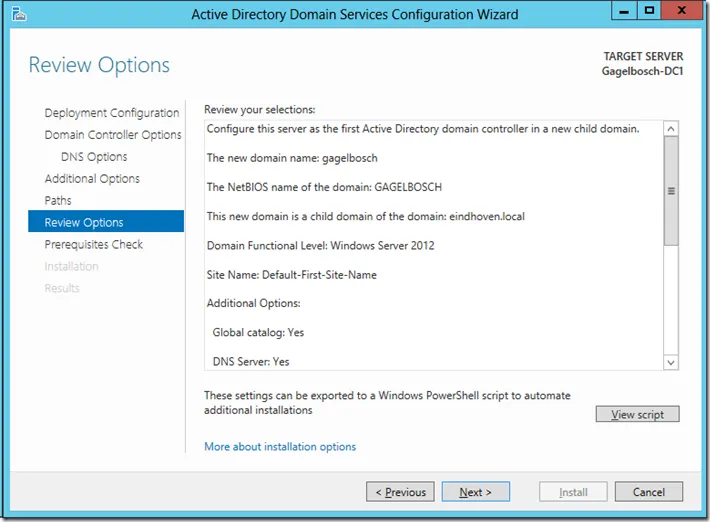Maximize the Configuration Wizard window
This screenshot has width=710, height=522.
click(x=649, y=11)
